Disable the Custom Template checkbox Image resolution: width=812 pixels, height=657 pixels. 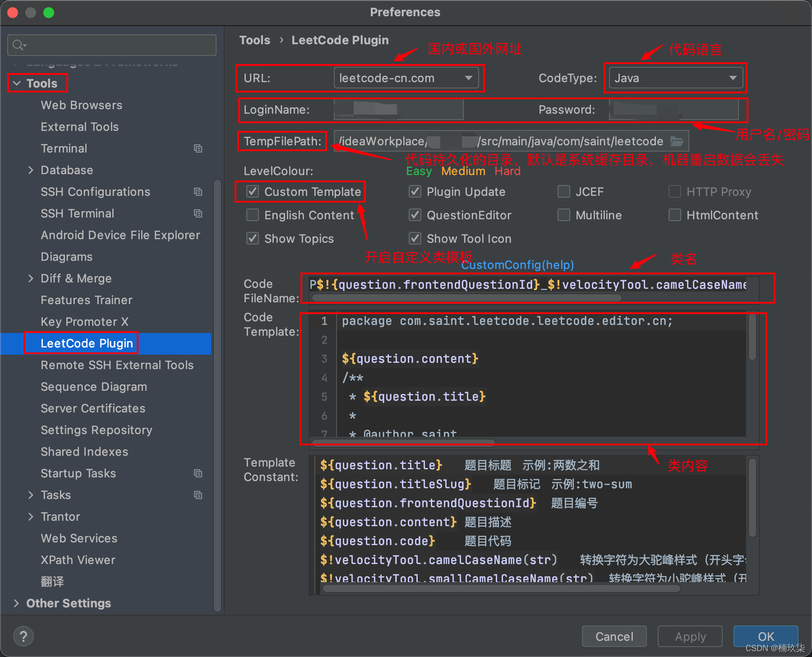pos(253,191)
